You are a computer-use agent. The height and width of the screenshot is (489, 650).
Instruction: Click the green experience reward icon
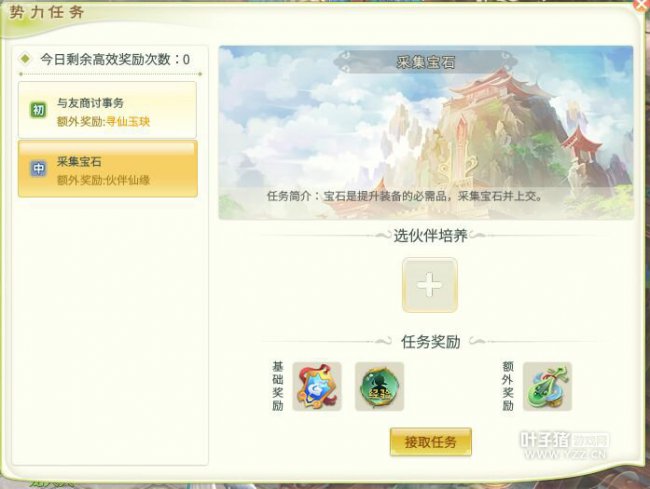pos(379,386)
